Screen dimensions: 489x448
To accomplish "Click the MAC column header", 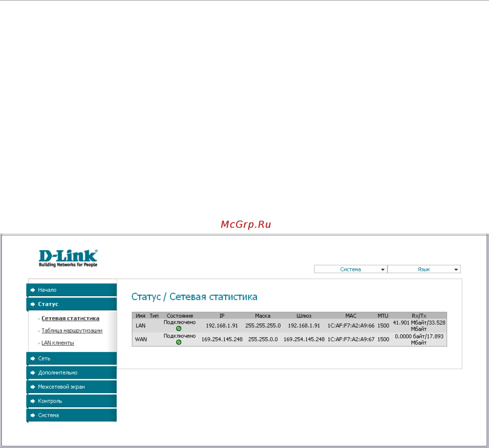I will [351, 316].
